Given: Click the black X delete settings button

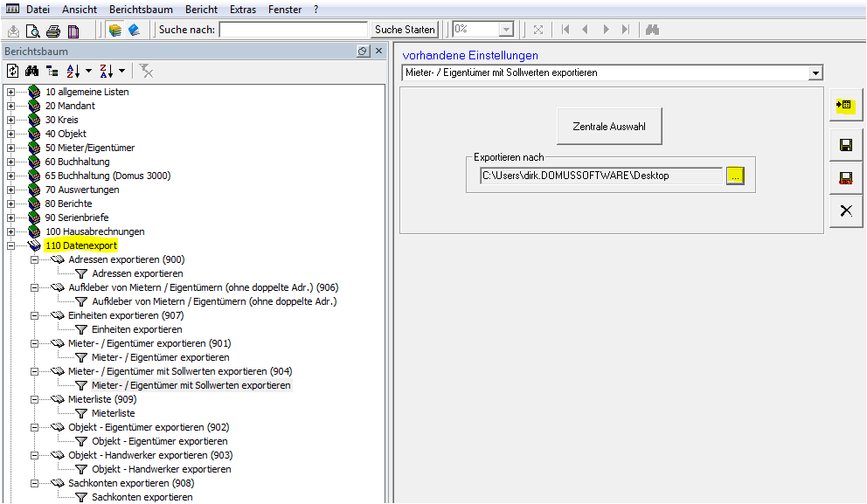Looking at the screenshot, I should [845, 211].
